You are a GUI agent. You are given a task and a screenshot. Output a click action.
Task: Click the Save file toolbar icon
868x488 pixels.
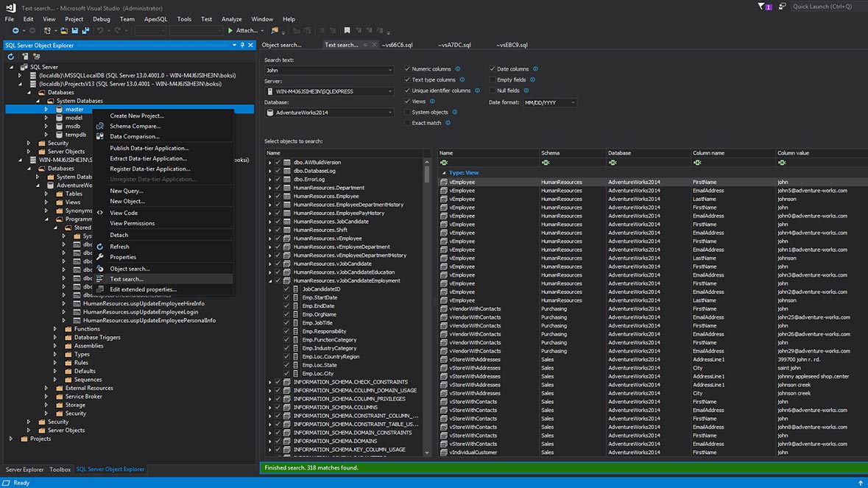point(75,30)
